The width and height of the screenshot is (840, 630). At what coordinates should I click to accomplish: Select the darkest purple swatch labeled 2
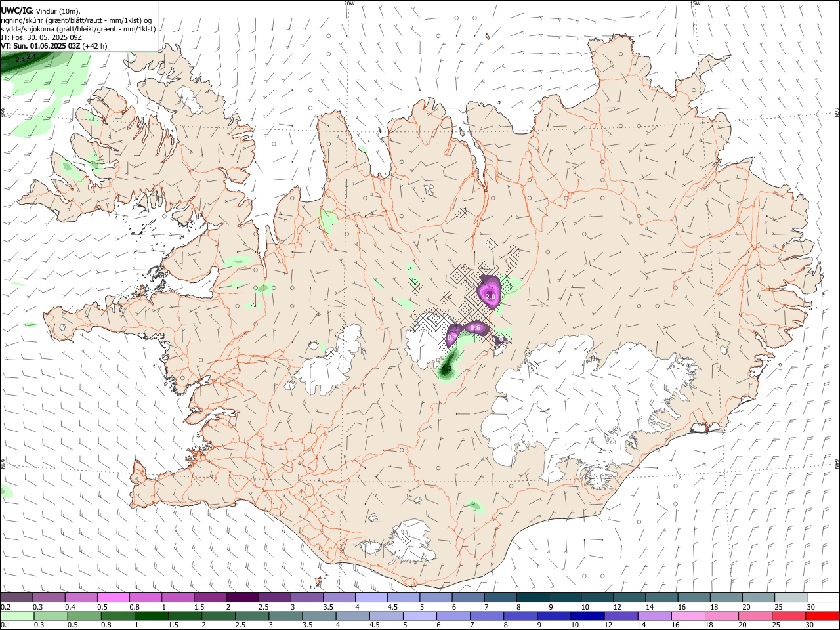coord(241,598)
